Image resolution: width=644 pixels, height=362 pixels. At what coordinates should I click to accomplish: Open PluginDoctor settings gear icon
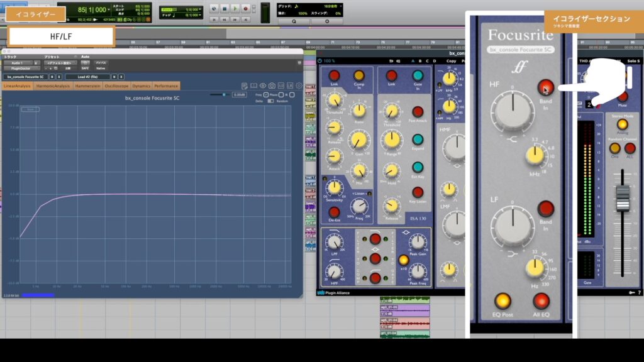(x=299, y=85)
